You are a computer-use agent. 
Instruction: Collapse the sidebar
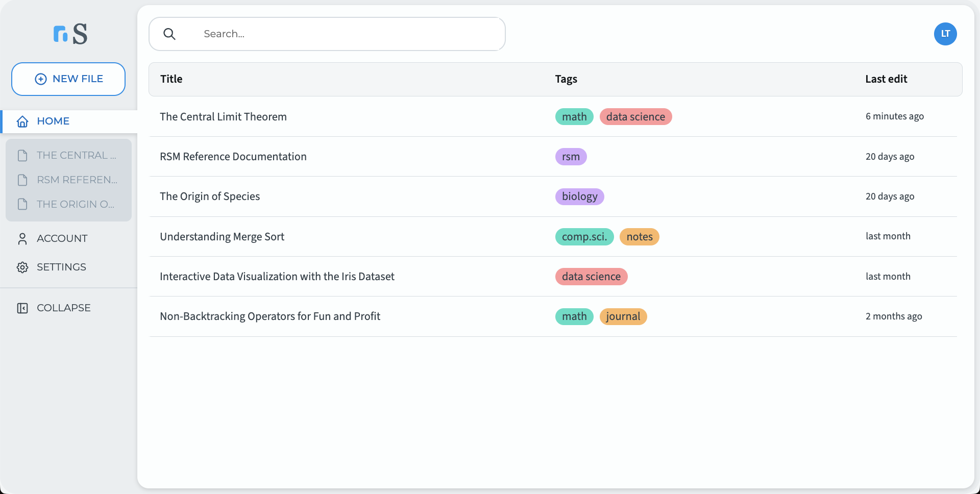click(63, 308)
